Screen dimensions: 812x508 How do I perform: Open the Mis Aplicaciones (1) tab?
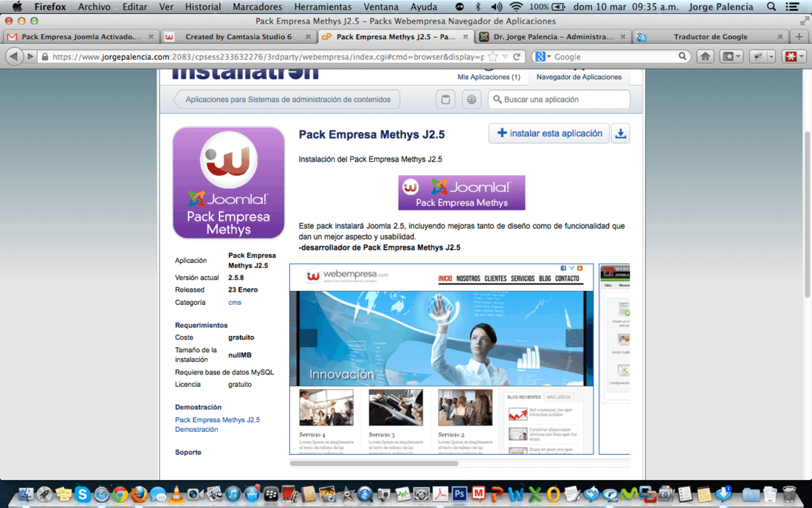click(x=489, y=77)
